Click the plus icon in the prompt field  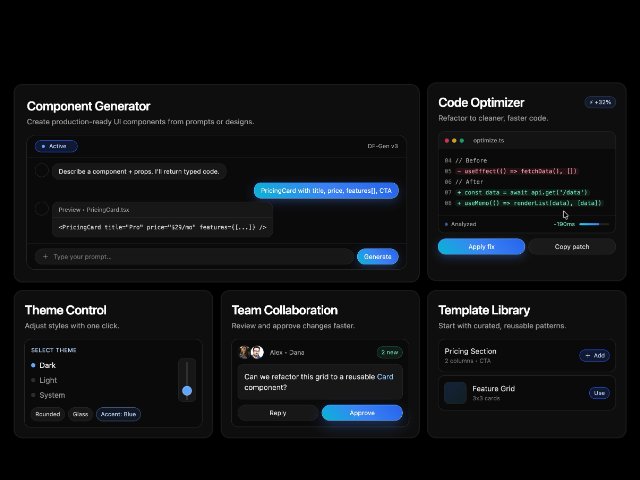coord(45,257)
